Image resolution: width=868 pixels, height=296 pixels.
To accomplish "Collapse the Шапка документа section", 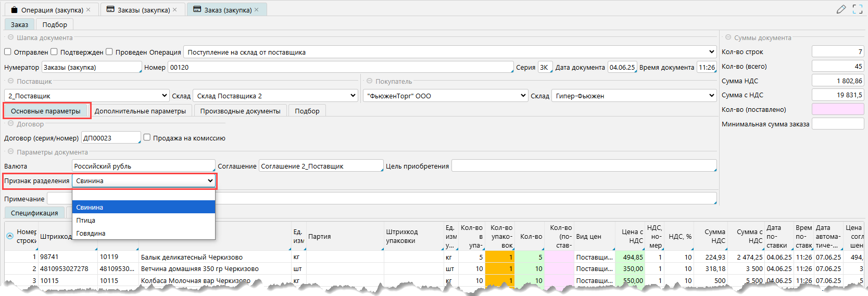I will coord(10,37).
